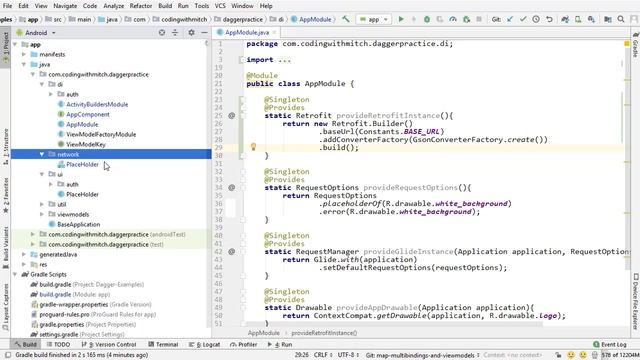
Task: Click the memory indicator in the status bar
Action: [621, 355]
